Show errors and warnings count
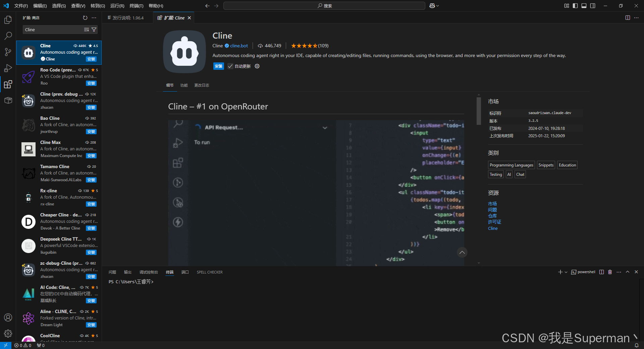The height and width of the screenshot is (349, 644). coord(23,345)
